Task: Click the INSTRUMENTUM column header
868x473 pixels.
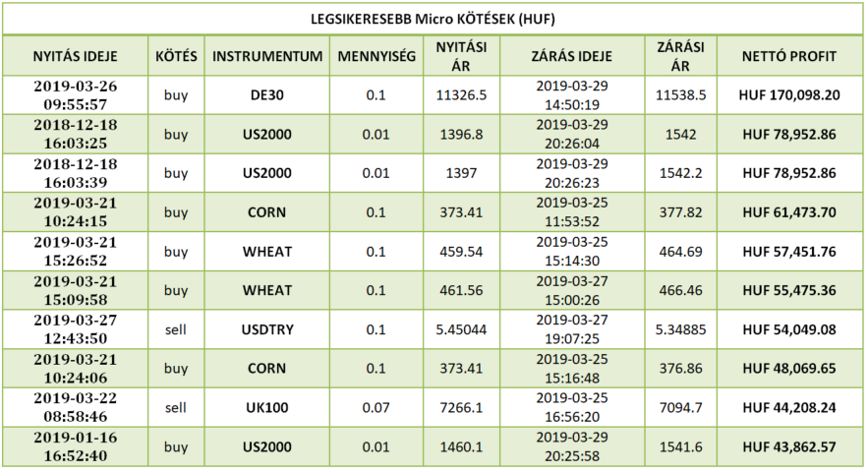Action: (x=266, y=57)
